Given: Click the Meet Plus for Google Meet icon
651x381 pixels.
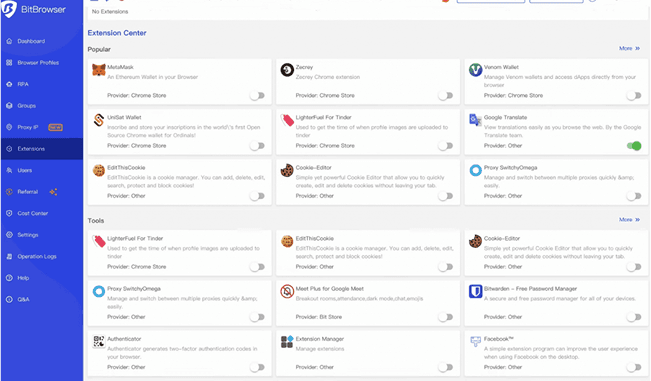Looking at the screenshot, I should click(x=287, y=291).
